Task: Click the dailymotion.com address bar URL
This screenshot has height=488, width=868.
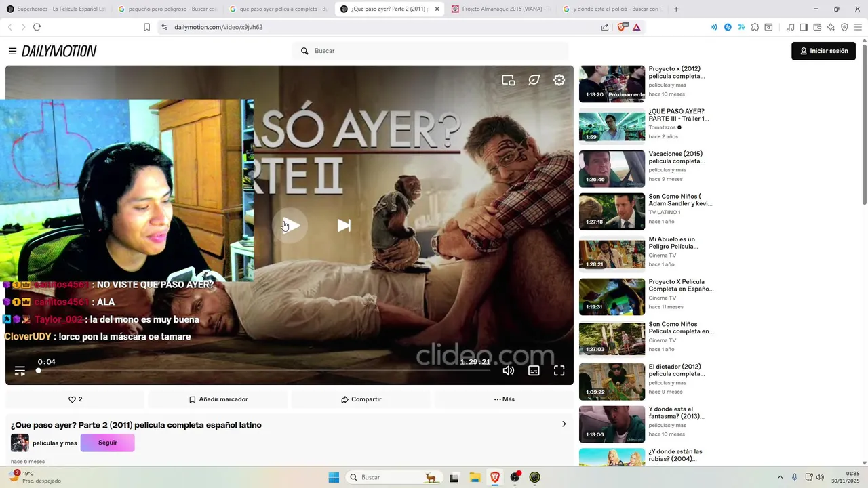Action: [218, 27]
